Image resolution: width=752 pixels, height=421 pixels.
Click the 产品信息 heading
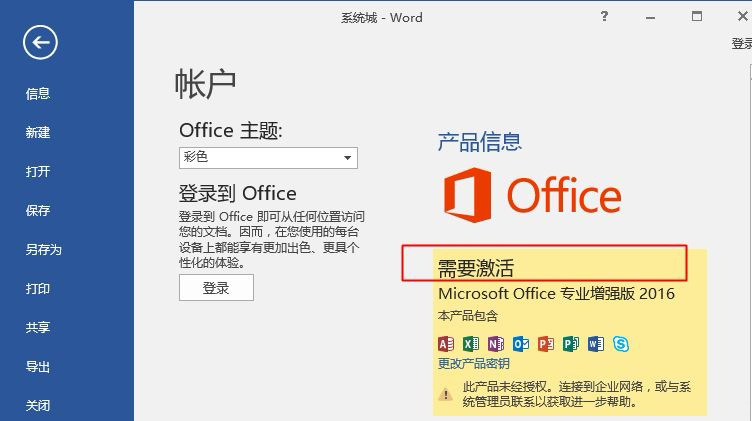[x=480, y=142]
